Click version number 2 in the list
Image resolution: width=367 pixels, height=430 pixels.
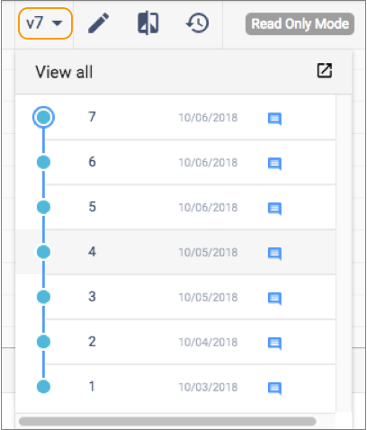[92, 341]
